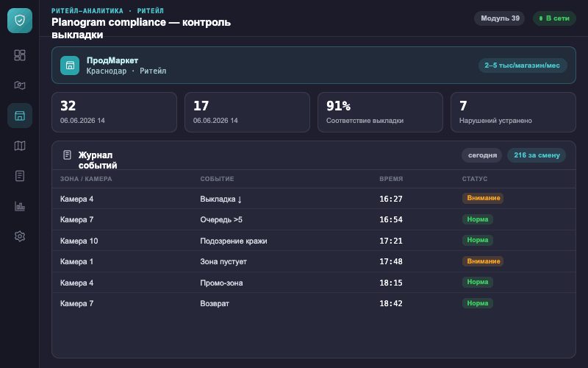Click the Журнал событий journal icon
The image size is (588, 368).
[x=67, y=155]
